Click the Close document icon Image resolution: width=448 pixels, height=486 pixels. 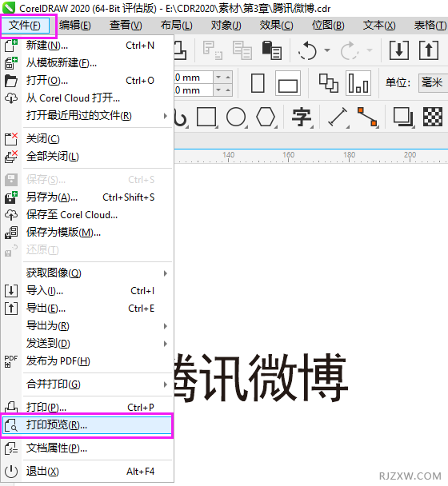[11, 139]
